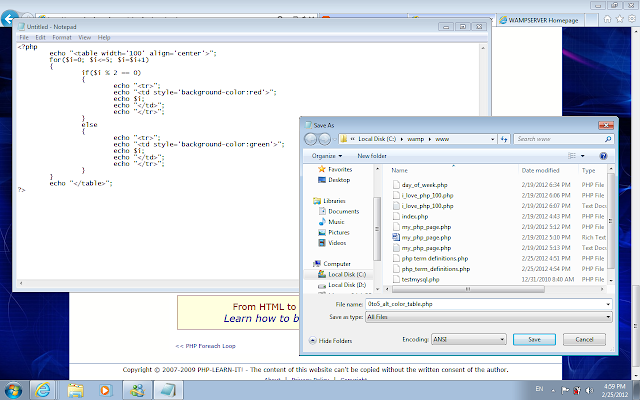Open Notepad taskbar icon
Image resolution: width=640 pixels, height=400 pixels.
tap(168, 391)
